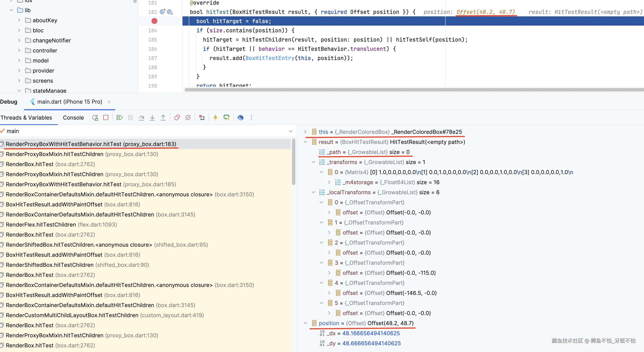
Task: Resume program execution
Action: (x=120, y=117)
